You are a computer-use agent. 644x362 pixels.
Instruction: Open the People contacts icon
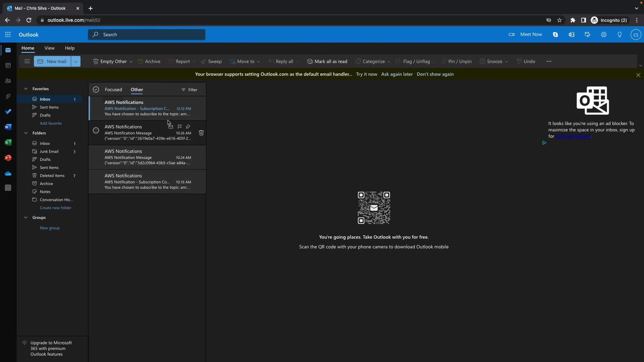tap(8, 81)
